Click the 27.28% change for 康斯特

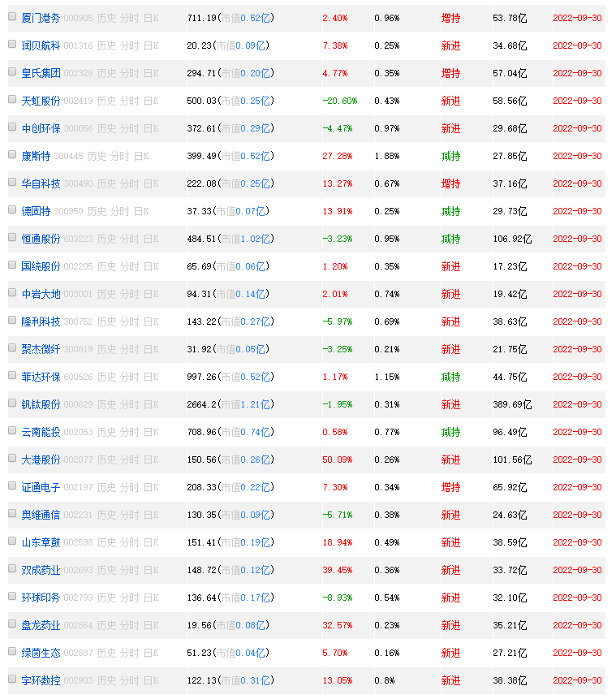tap(338, 157)
